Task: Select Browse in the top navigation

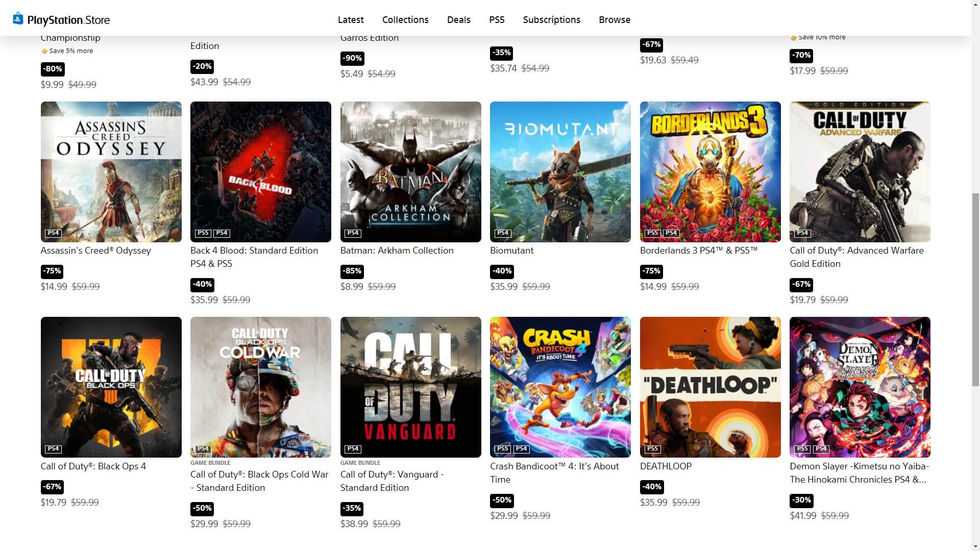Action: [x=615, y=20]
